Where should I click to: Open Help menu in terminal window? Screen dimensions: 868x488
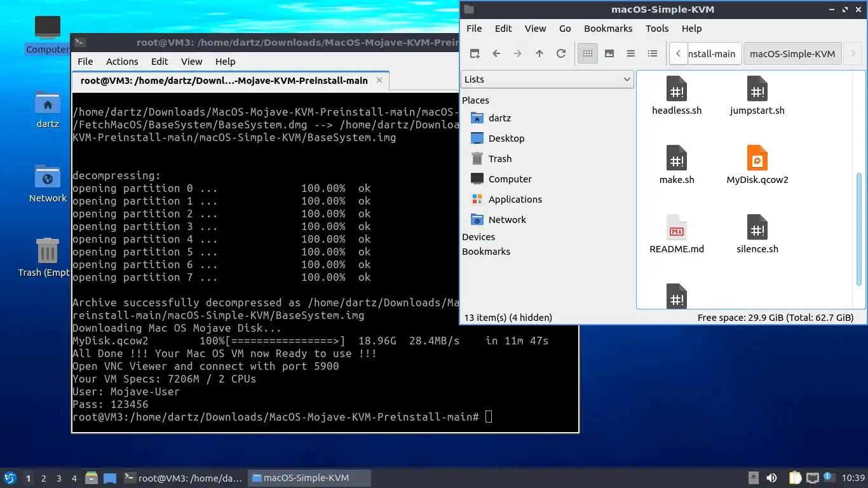(226, 62)
